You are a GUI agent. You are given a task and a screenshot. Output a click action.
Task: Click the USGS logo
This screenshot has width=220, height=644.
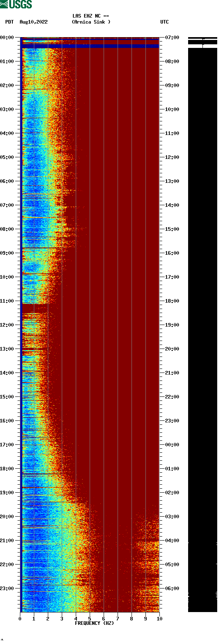click(16, 4)
